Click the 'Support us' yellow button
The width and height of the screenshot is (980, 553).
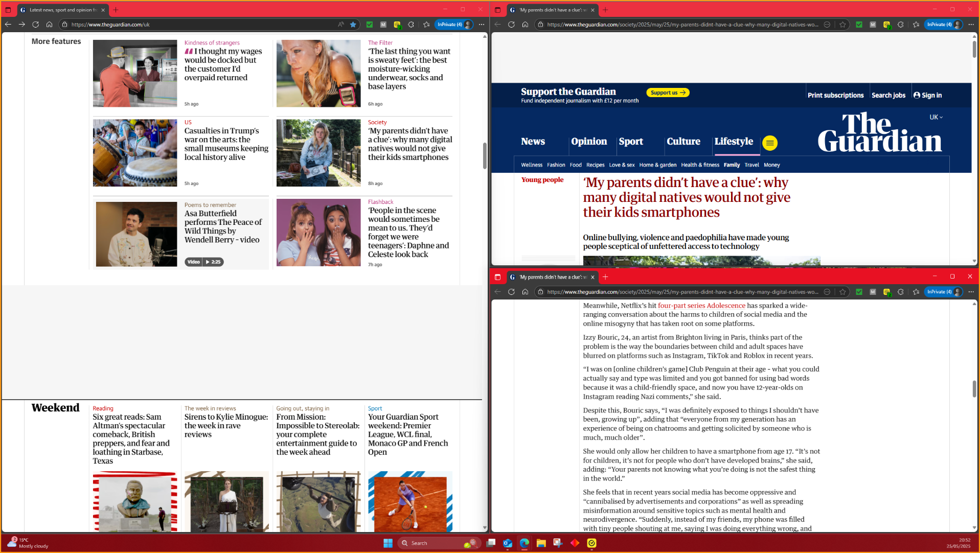tap(668, 93)
